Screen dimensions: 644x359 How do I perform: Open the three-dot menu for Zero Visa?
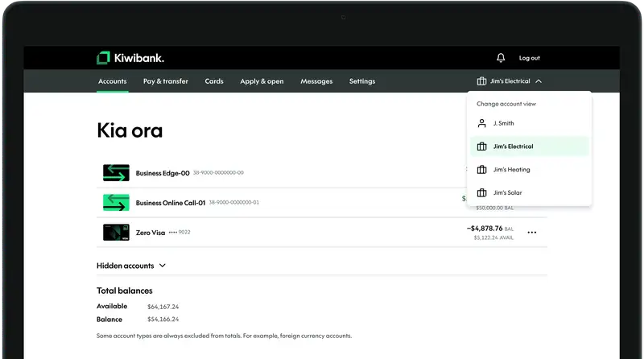[x=532, y=233]
